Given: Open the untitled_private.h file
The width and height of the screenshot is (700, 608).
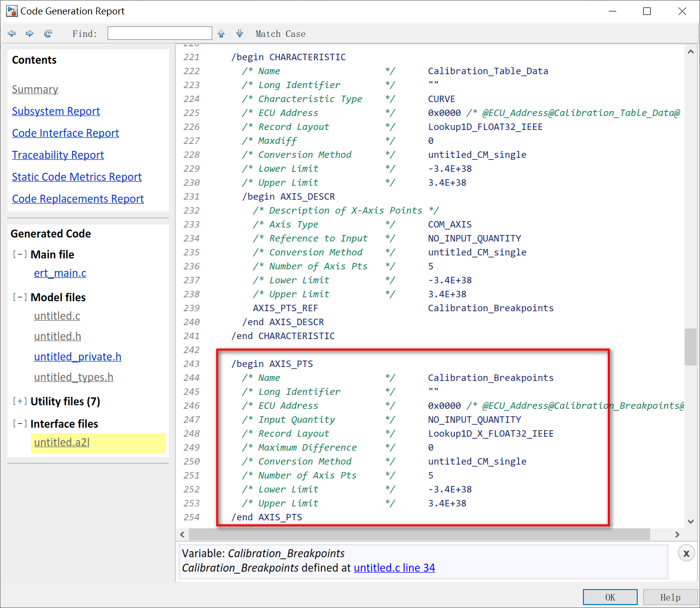Looking at the screenshot, I should (78, 357).
